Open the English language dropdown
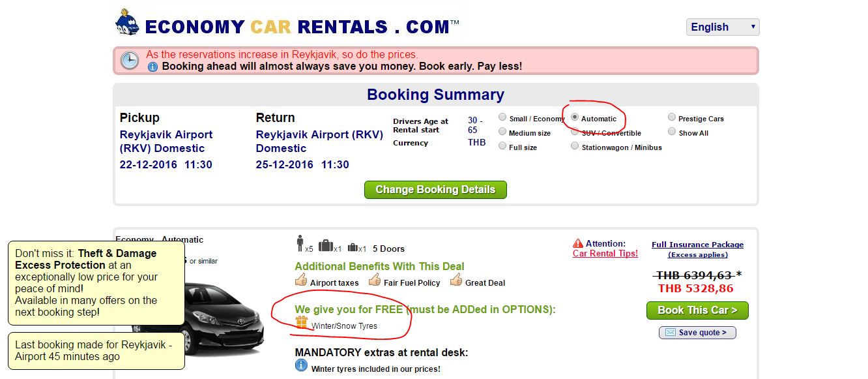 [722, 27]
